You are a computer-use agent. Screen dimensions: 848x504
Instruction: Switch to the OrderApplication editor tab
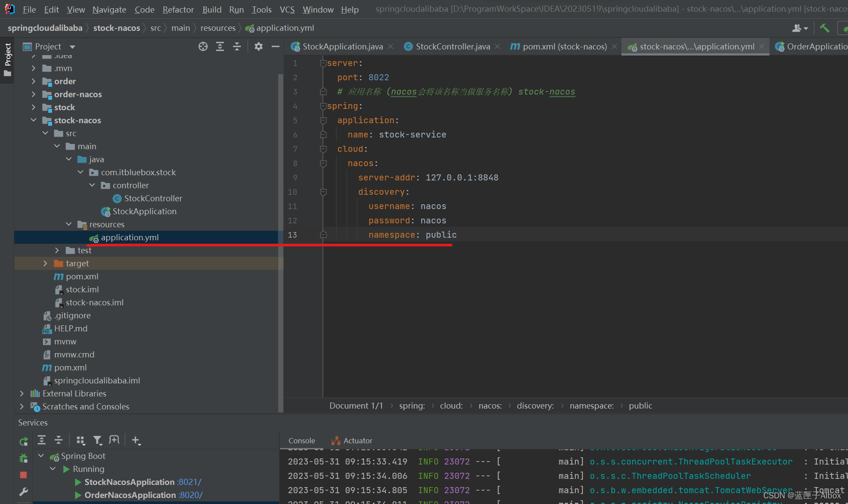812,46
